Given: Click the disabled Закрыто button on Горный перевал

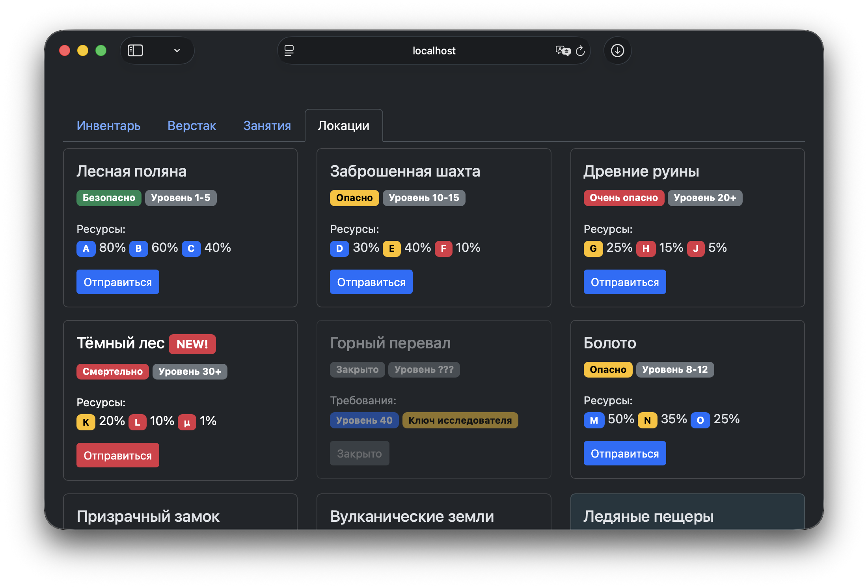Looking at the screenshot, I should (359, 453).
